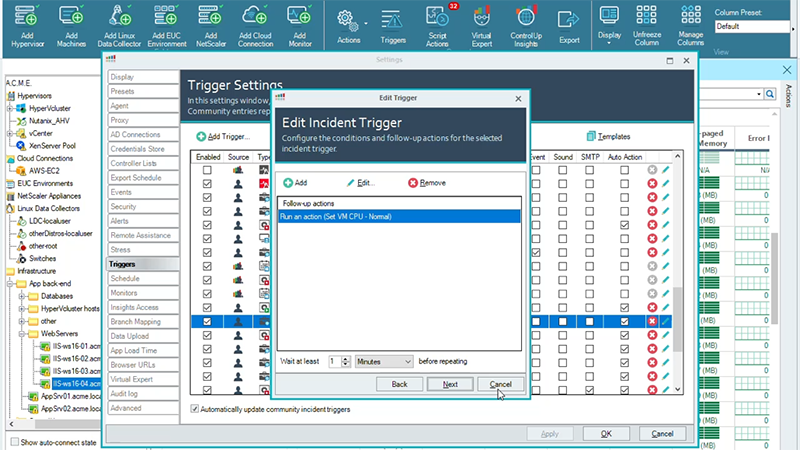The image size is (800, 450).
Task: Open Script Actions with badge 32
Action: click(x=437, y=26)
